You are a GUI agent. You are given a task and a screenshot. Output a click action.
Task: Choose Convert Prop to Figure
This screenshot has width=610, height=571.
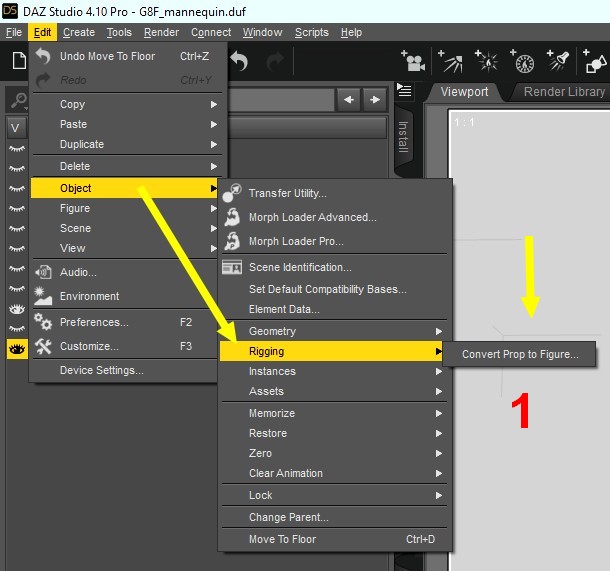[520, 354]
